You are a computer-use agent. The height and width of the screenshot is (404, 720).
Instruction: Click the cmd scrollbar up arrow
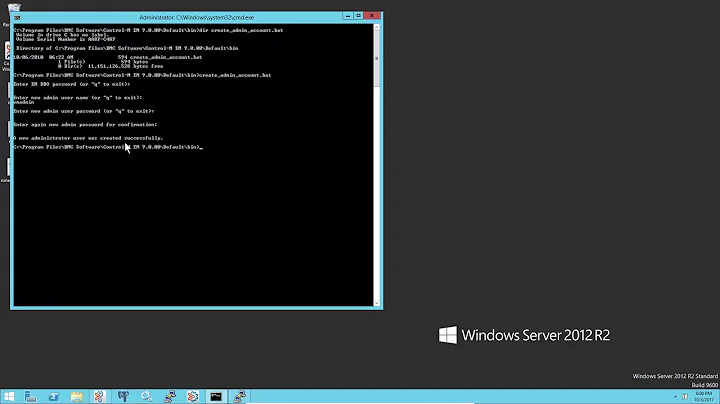click(377, 28)
